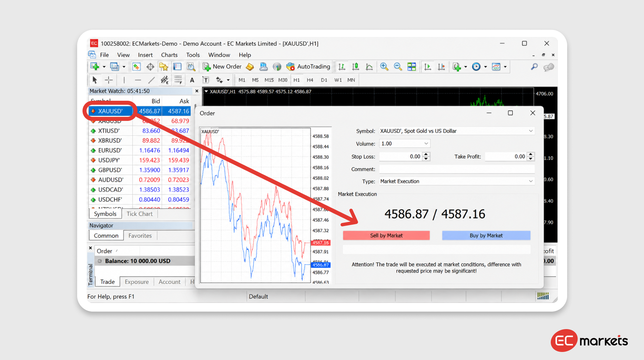Image resolution: width=644 pixels, height=360 pixels.
Task: Click the search magnifier icon in toolbar
Action: click(x=534, y=66)
